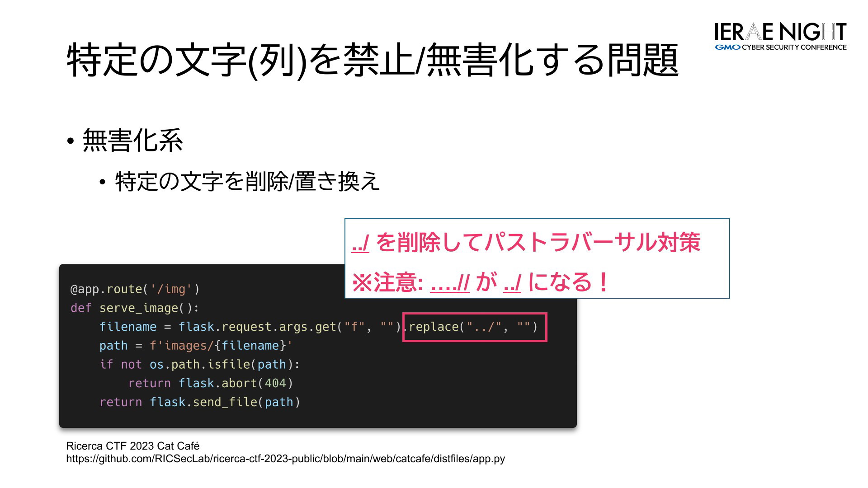This screenshot has height=488, width=868.
Task: Select the 無害化系 bullet heading
Action: 132,140
